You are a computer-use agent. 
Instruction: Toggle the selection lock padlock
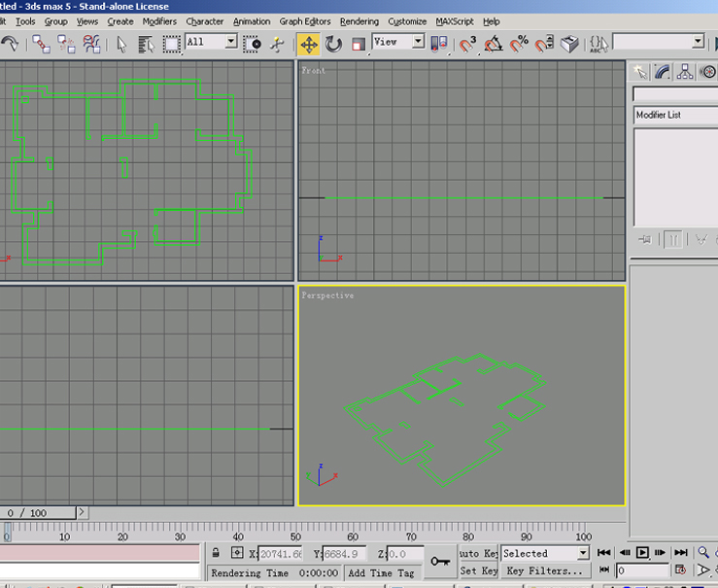[x=215, y=554]
